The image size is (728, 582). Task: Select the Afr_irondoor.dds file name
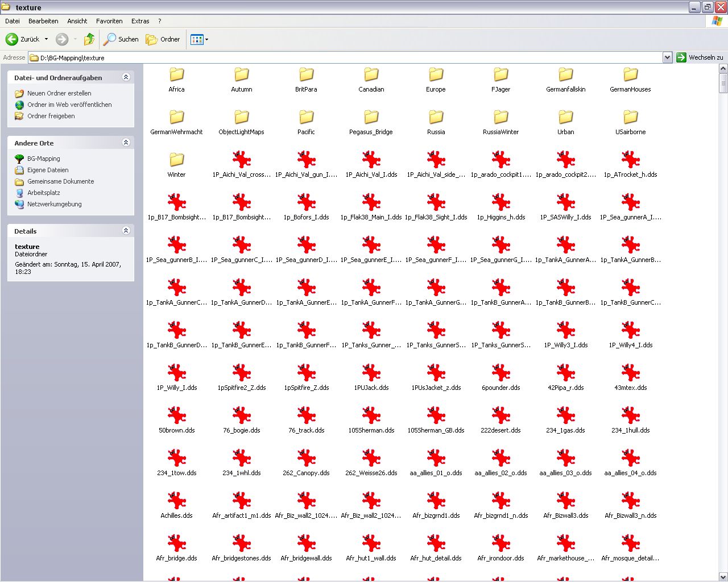500,558
